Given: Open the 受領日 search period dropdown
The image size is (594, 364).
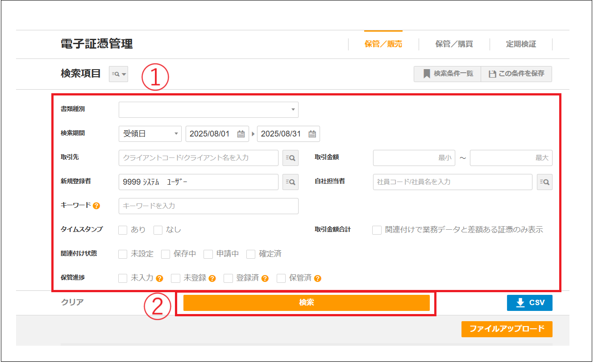Looking at the screenshot, I should (x=150, y=134).
